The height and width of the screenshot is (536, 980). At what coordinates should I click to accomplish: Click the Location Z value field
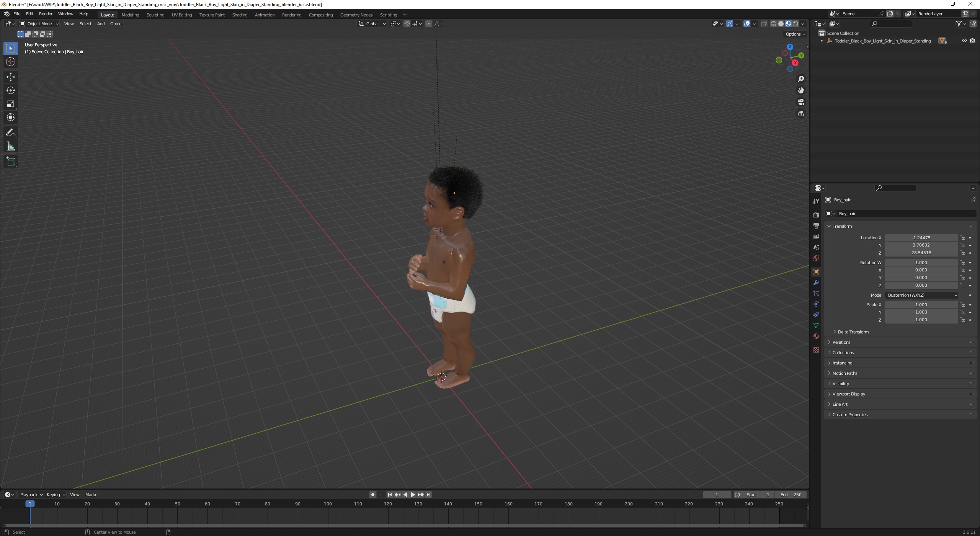[921, 253]
